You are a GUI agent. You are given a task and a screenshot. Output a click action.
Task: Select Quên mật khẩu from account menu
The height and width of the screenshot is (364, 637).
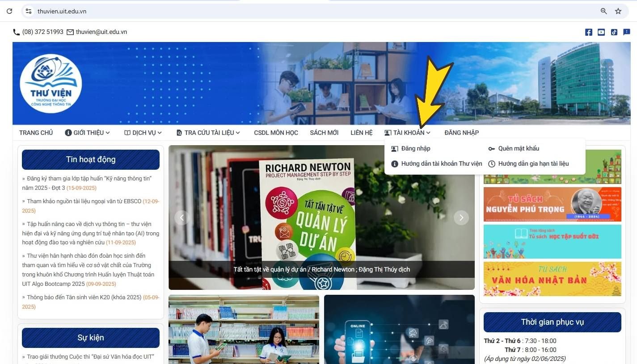tap(519, 149)
